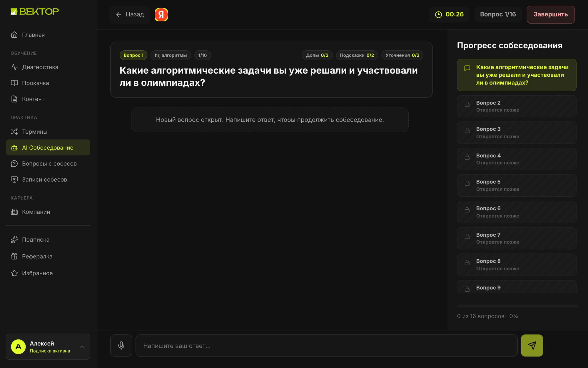Click the microphone voice input button

click(121, 345)
